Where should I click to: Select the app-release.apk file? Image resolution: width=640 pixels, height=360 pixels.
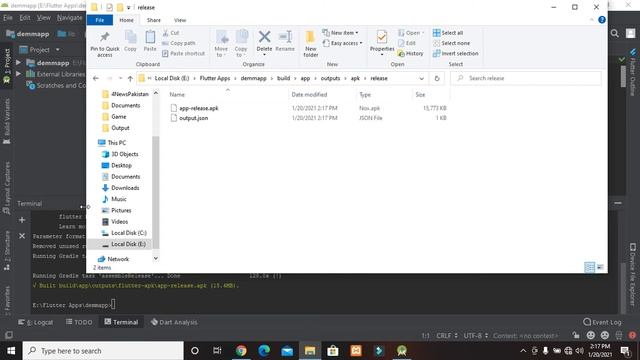(x=199, y=108)
